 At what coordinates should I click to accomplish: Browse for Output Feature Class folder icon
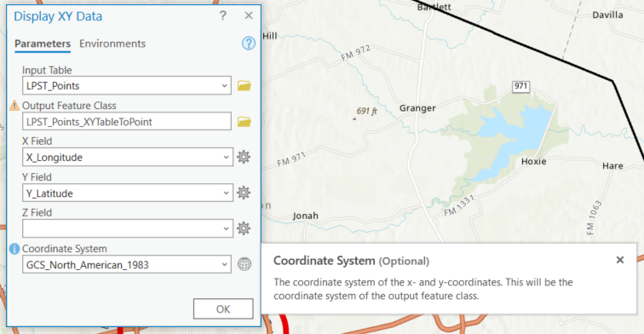coord(244,122)
